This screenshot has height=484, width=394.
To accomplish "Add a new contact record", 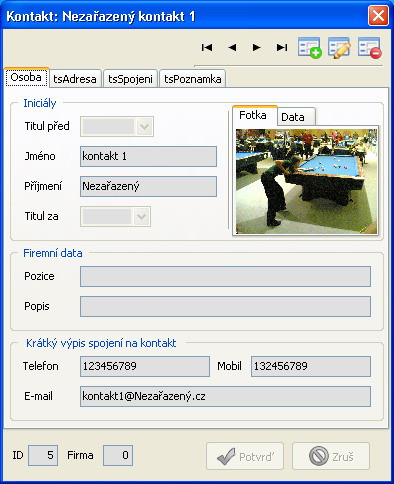I will point(310,48).
